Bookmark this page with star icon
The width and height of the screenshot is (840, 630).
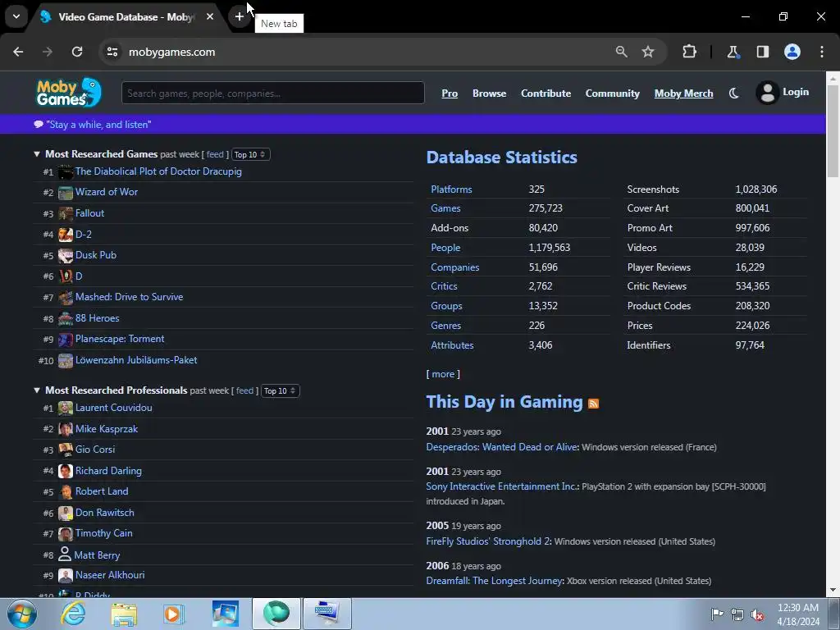(648, 52)
